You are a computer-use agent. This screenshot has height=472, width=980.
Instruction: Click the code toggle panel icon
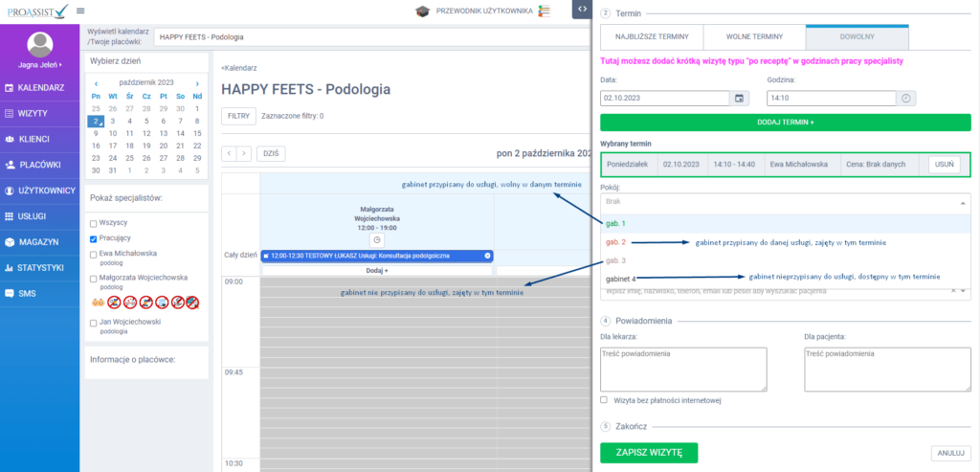pos(582,10)
